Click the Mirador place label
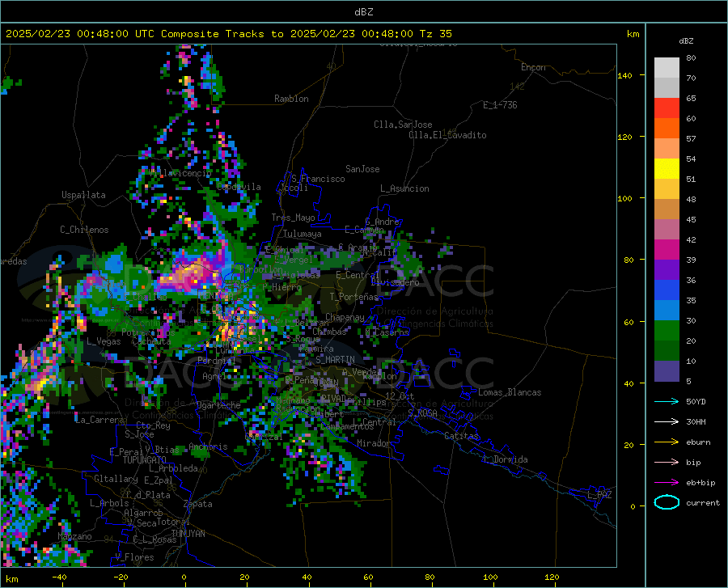This screenshot has width=728, height=588. click(373, 443)
